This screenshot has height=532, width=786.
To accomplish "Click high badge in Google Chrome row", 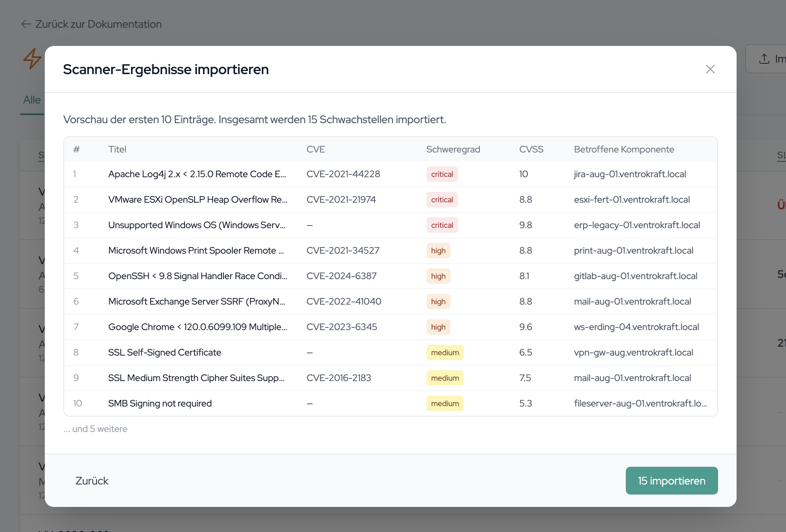I will 438,327.
